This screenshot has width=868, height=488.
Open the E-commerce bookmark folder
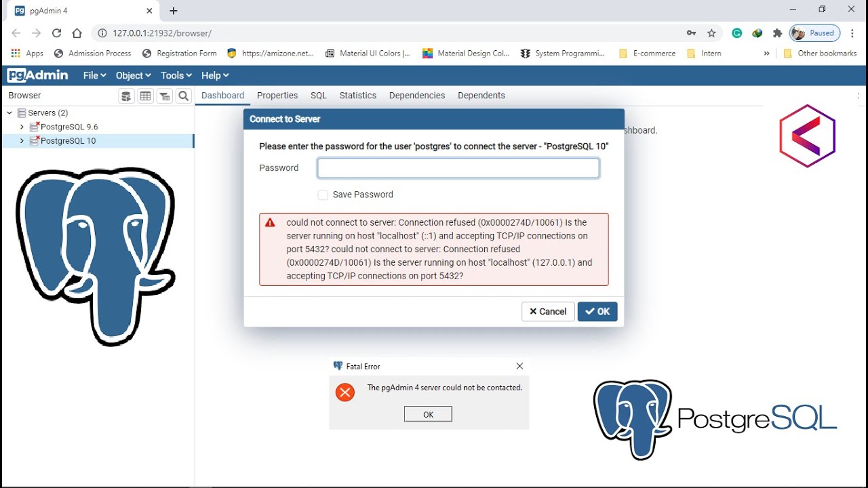click(x=648, y=53)
